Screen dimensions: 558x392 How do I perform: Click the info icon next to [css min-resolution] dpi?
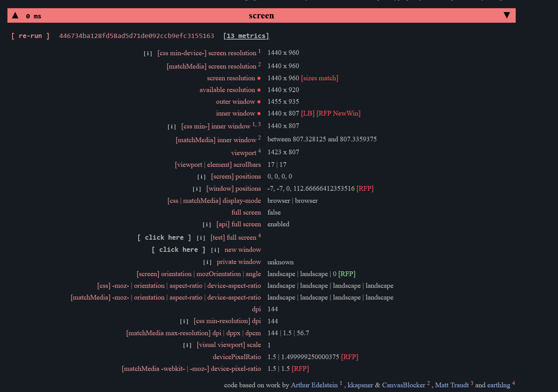(x=184, y=321)
